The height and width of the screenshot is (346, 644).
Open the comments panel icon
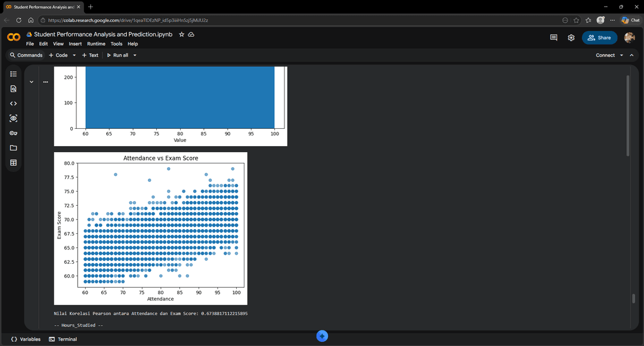coord(553,38)
